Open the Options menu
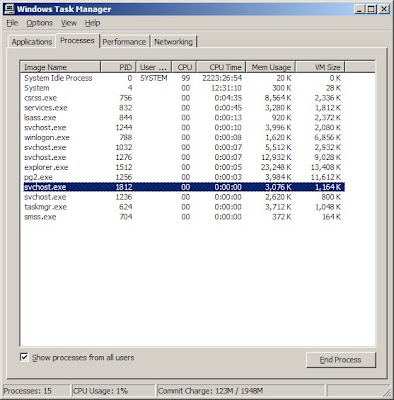 (x=40, y=23)
